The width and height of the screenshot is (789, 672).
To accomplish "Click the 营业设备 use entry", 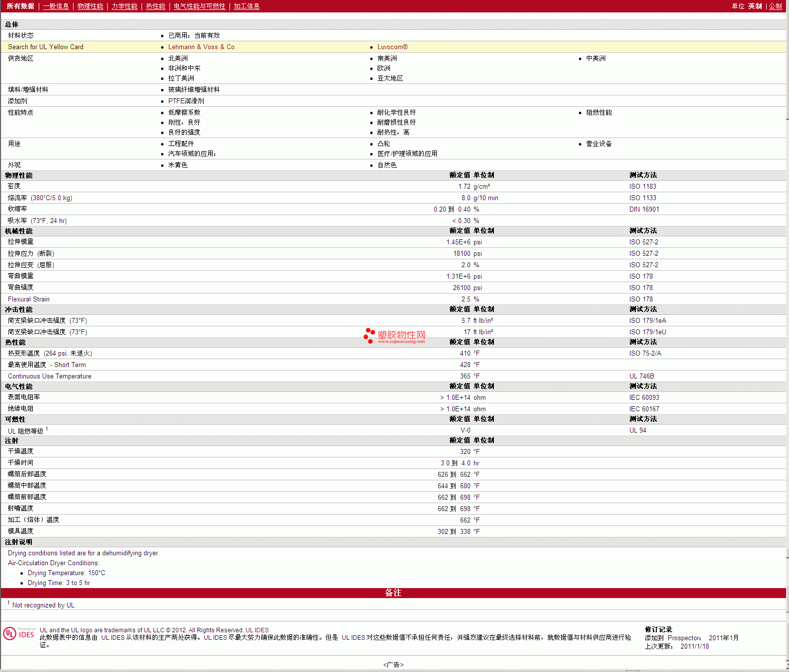I will (599, 144).
